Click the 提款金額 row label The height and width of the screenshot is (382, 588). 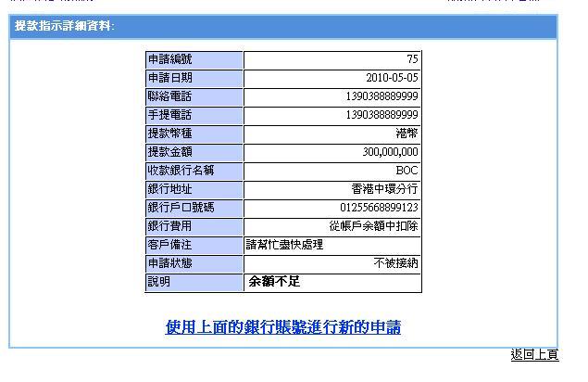(x=170, y=152)
